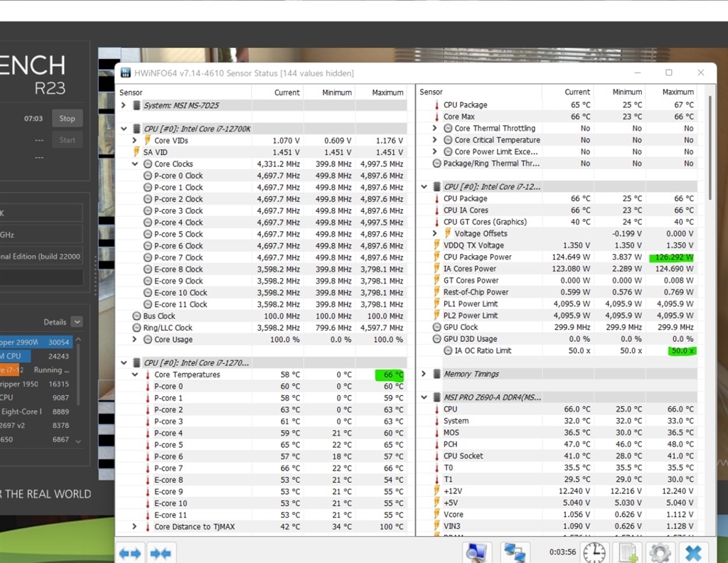
Task: Click the System MSI MS-7D25 chip icon
Action: coord(136,105)
